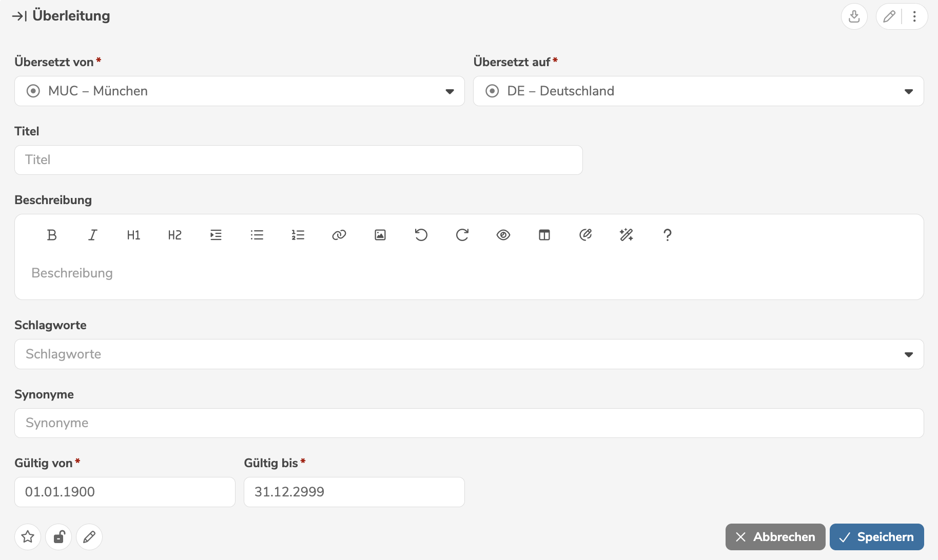Expand the Übersetzt von dropdown
938x560 pixels.
click(450, 91)
